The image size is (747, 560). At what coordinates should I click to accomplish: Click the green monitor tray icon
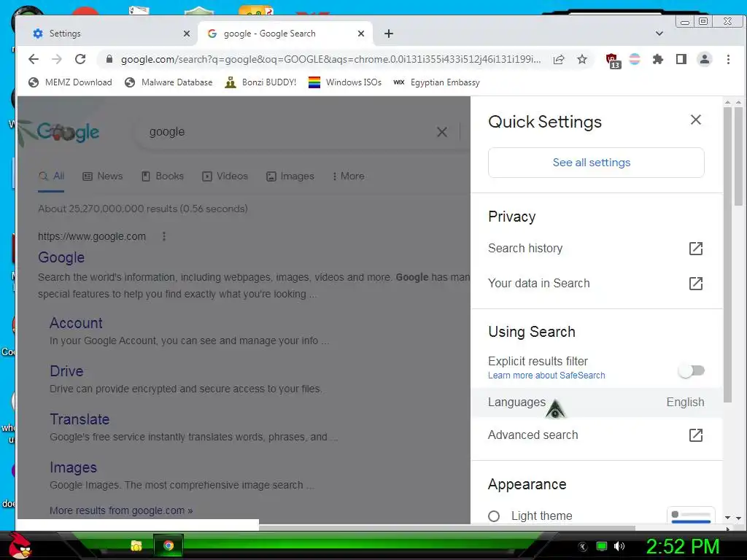tap(602, 546)
